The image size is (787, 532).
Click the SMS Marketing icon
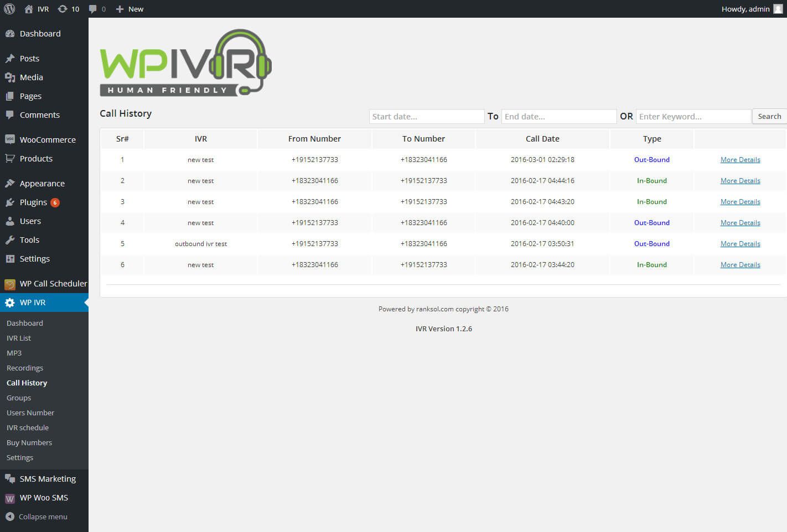10,479
